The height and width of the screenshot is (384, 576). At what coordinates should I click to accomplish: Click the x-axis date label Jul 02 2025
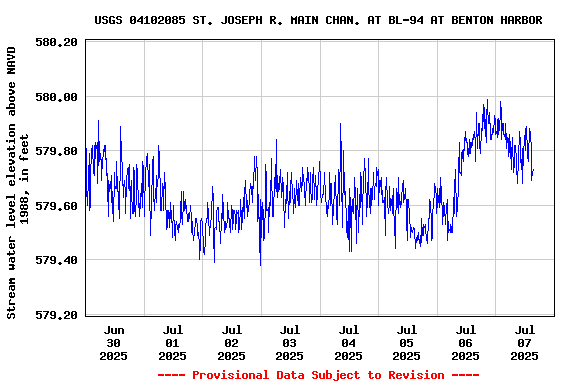(231, 343)
